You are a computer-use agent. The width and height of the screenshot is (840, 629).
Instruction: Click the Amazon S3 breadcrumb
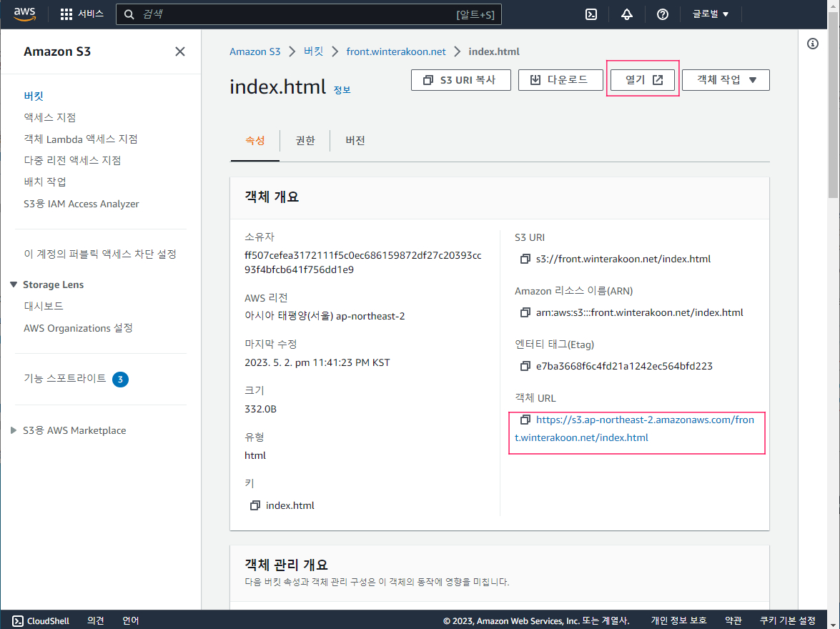coord(255,51)
